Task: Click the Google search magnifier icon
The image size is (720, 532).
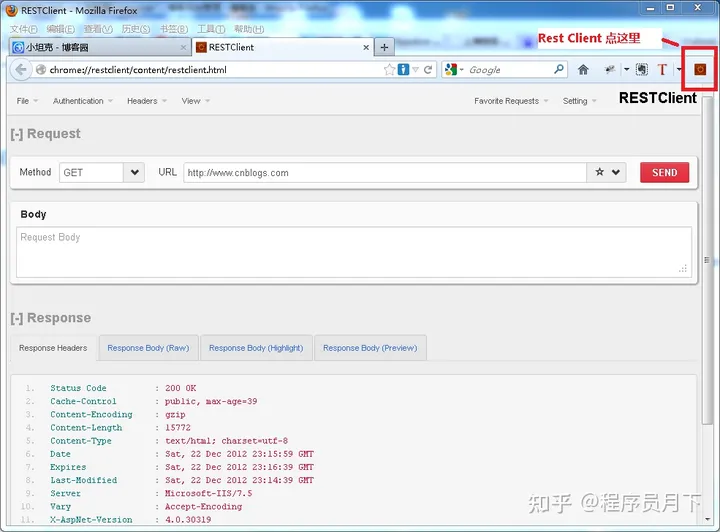Action: (558, 69)
